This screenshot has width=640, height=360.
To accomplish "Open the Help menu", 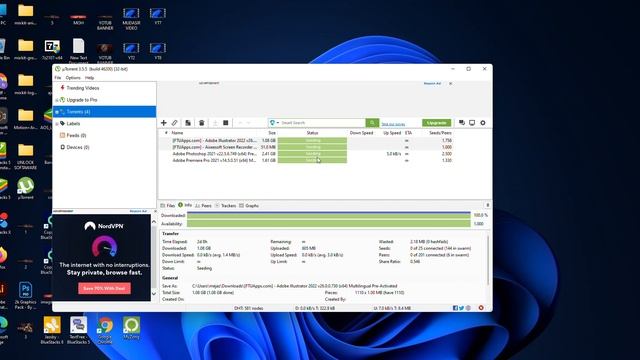I will click(89, 78).
